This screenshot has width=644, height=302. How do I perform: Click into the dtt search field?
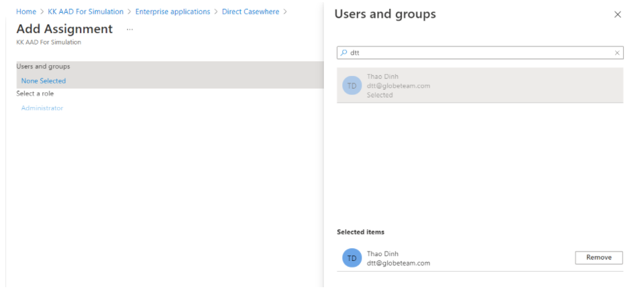pyautogui.click(x=480, y=53)
